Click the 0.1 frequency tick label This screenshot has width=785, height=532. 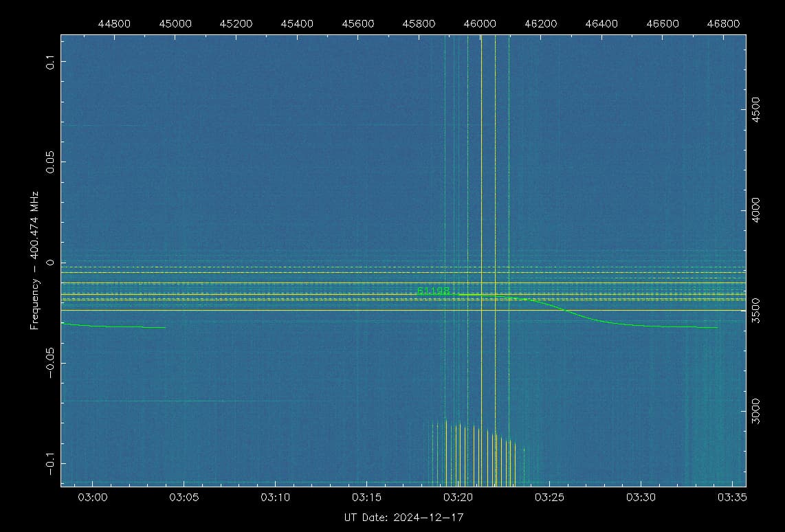point(50,62)
